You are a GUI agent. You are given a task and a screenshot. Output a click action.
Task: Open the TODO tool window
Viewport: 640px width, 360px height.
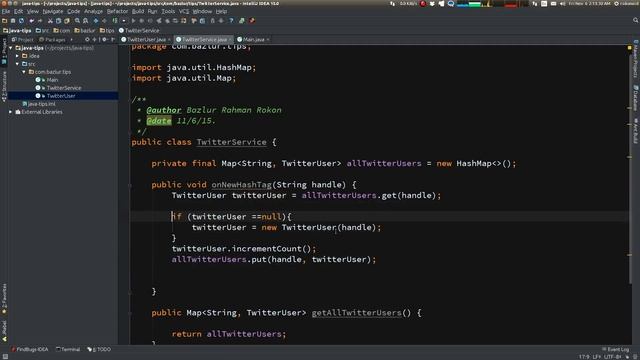99,349
